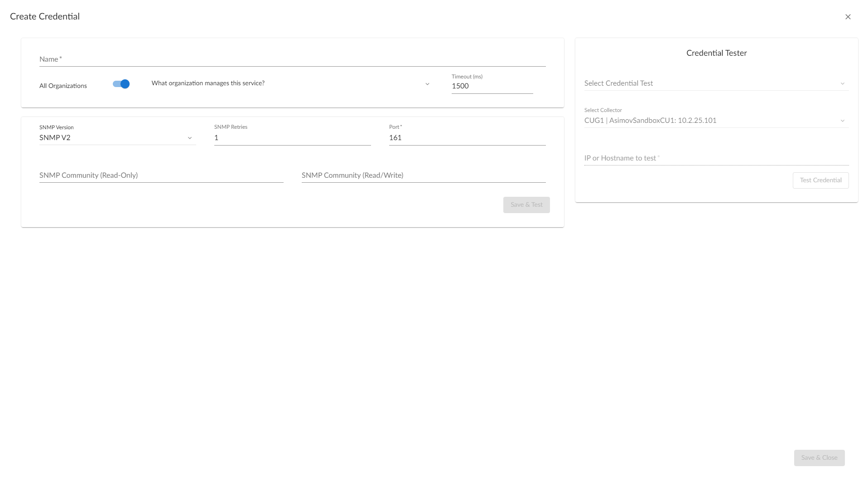The image size is (868, 477).
Task: Click the Select Collector chevron arrow
Action: [842, 121]
